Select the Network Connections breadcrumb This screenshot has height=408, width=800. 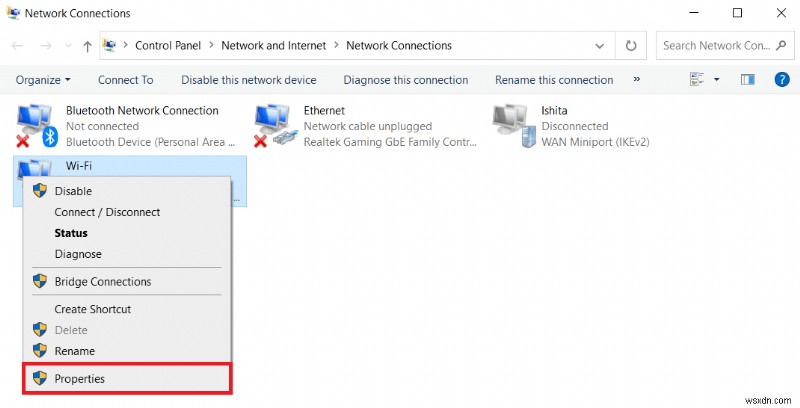(399, 45)
